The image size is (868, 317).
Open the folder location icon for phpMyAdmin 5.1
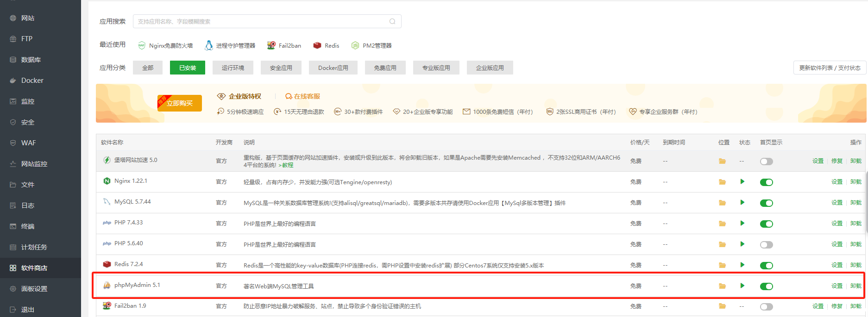722,286
